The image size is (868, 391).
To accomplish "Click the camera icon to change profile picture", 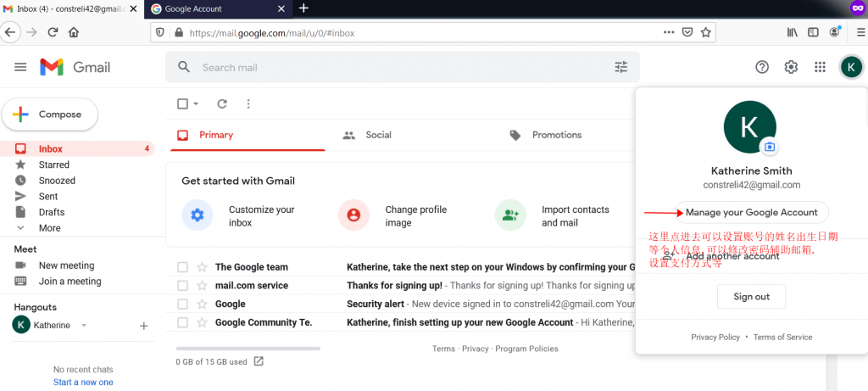I will click(769, 147).
